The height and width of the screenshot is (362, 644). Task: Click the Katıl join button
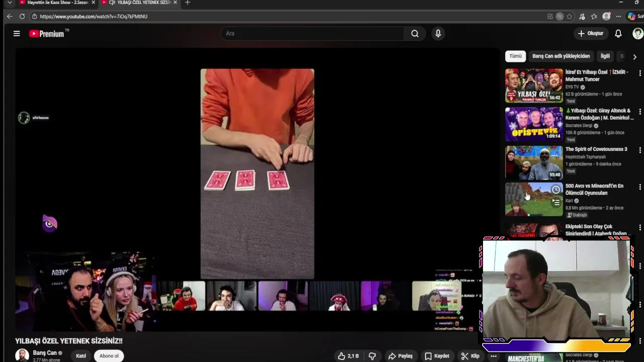[x=81, y=356]
